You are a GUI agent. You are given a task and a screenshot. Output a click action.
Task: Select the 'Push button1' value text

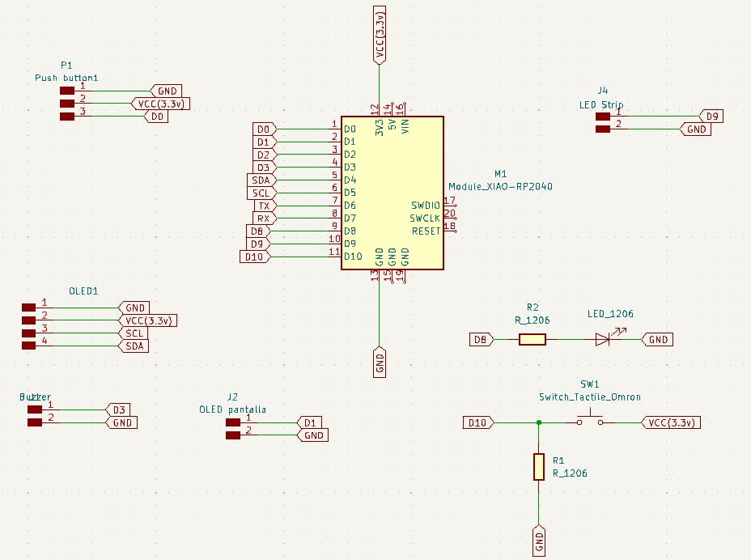coord(66,78)
